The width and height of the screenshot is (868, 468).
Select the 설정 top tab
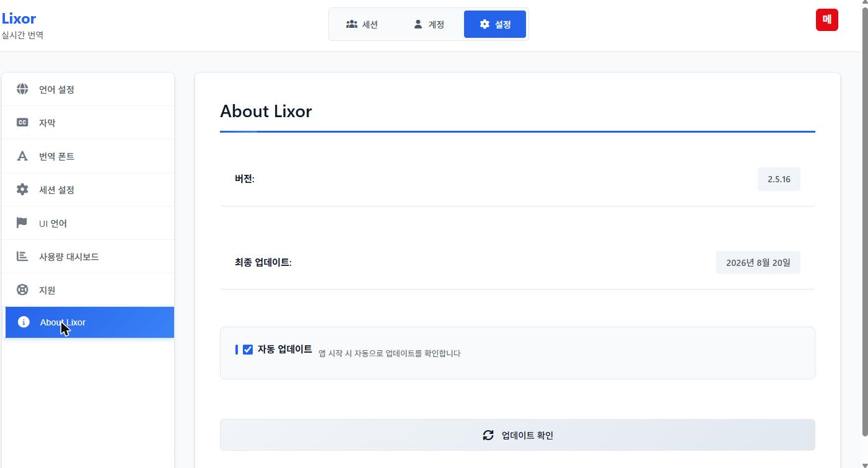tap(495, 24)
